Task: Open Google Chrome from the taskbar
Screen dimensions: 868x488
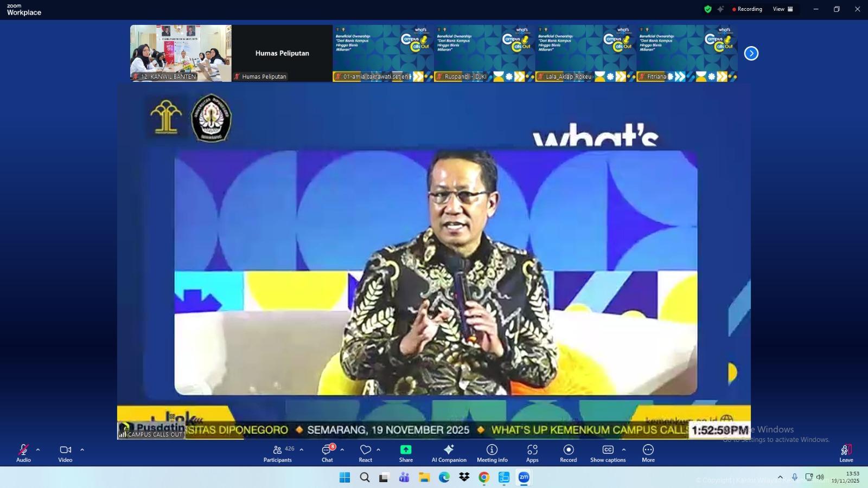Action: coord(484,477)
